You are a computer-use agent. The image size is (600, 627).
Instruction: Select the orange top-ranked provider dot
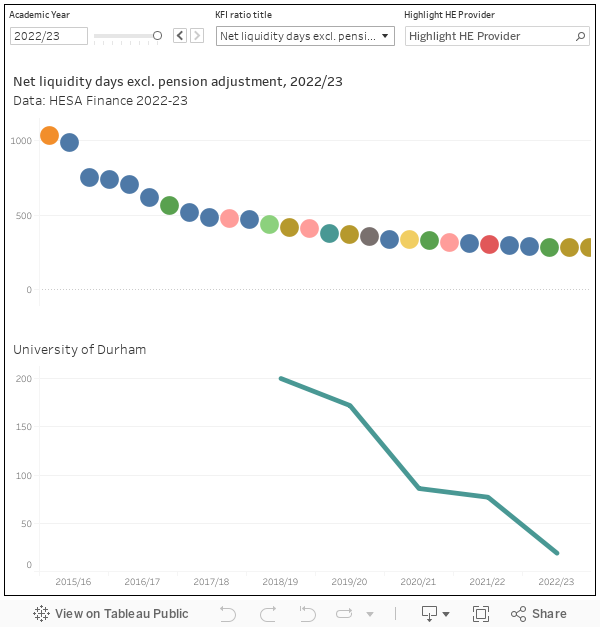click(49, 136)
